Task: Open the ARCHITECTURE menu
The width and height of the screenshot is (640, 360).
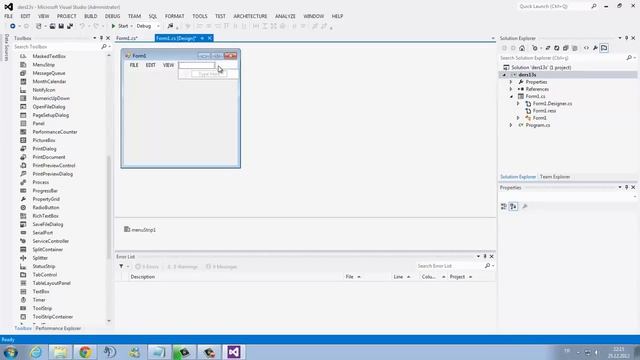Action: pyautogui.click(x=250, y=16)
